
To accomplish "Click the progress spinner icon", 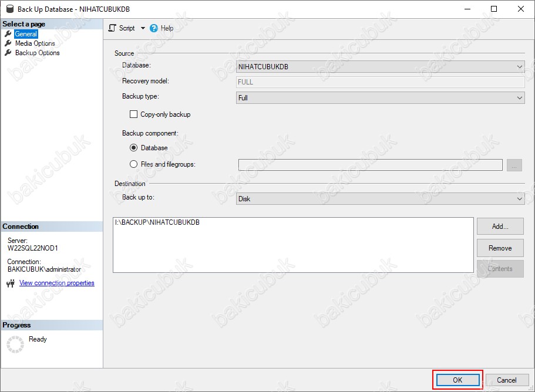I will [15, 344].
